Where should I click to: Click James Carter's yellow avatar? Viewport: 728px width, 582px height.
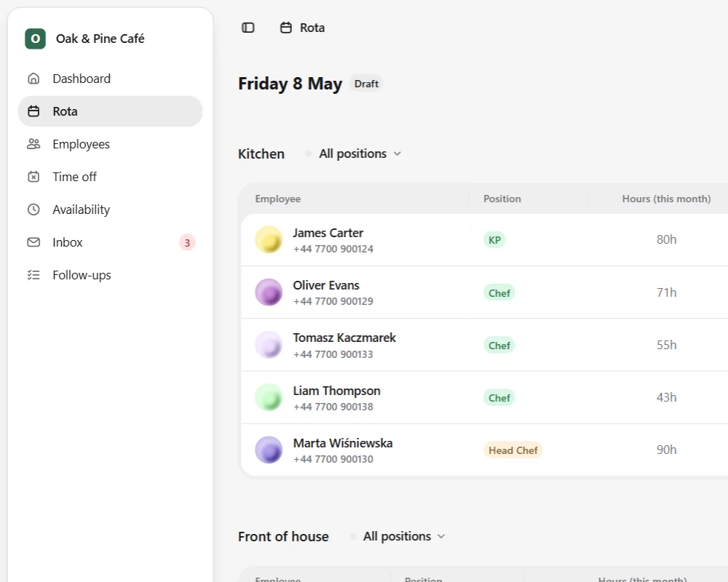tap(269, 239)
